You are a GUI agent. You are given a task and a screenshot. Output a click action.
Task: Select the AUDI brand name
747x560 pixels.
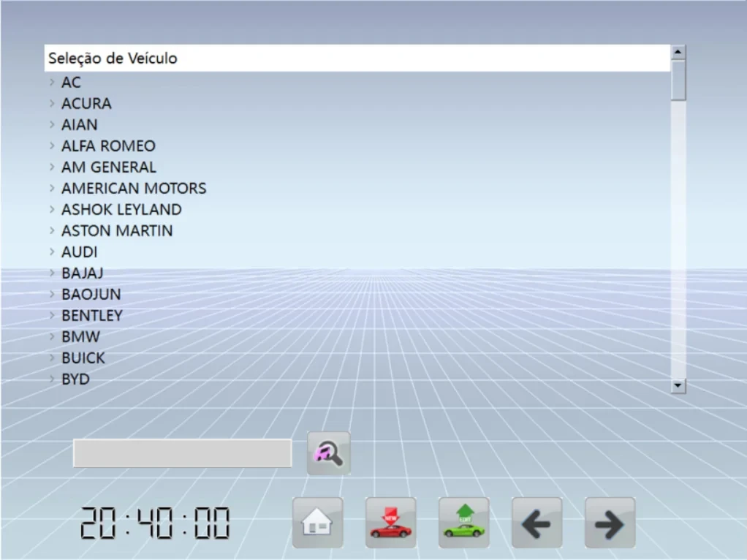pyautogui.click(x=80, y=252)
